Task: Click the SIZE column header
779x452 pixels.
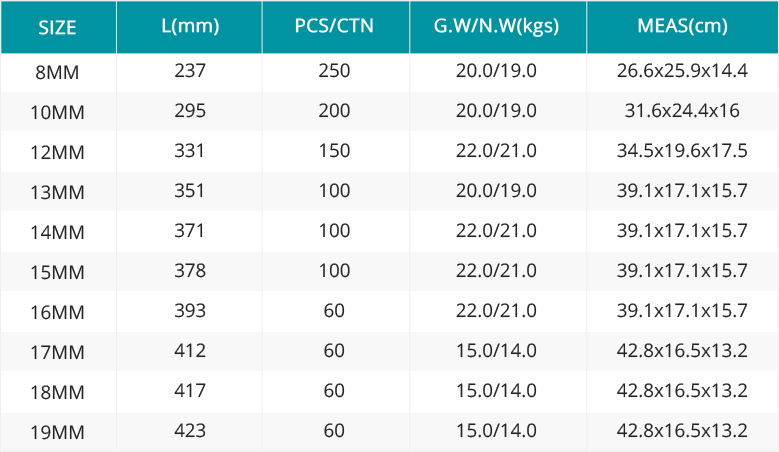Action: click(x=58, y=27)
